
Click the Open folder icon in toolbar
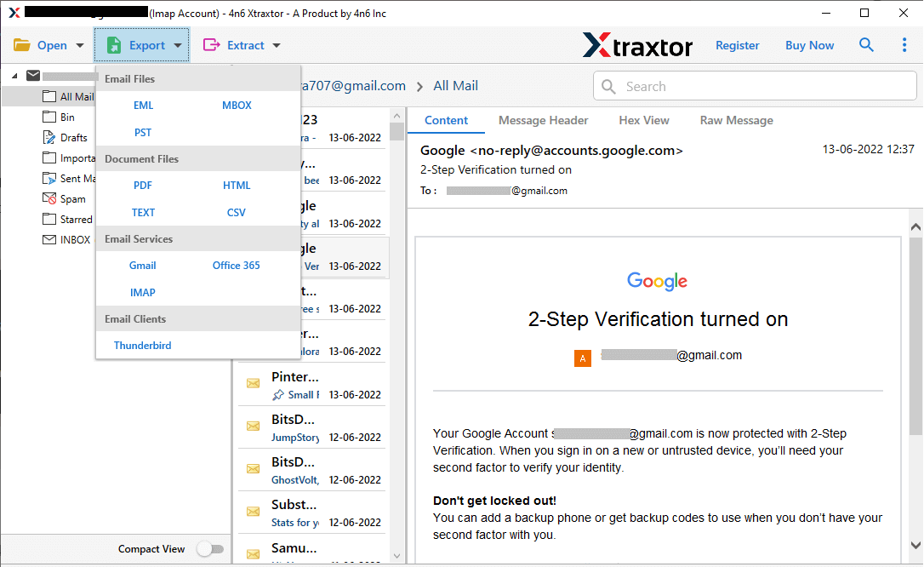(23, 44)
